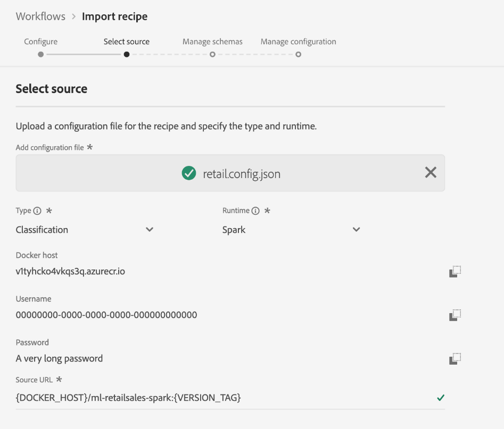
Task: Click the Workflows breadcrumb link
Action: click(40, 16)
